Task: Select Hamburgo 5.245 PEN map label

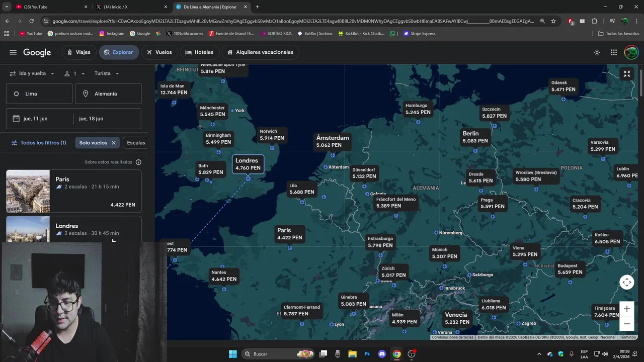Action: tap(418, 109)
